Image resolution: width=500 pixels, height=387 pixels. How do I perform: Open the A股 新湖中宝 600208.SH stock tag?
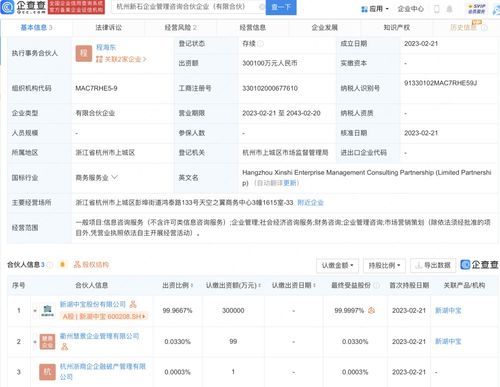click(104, 316)
